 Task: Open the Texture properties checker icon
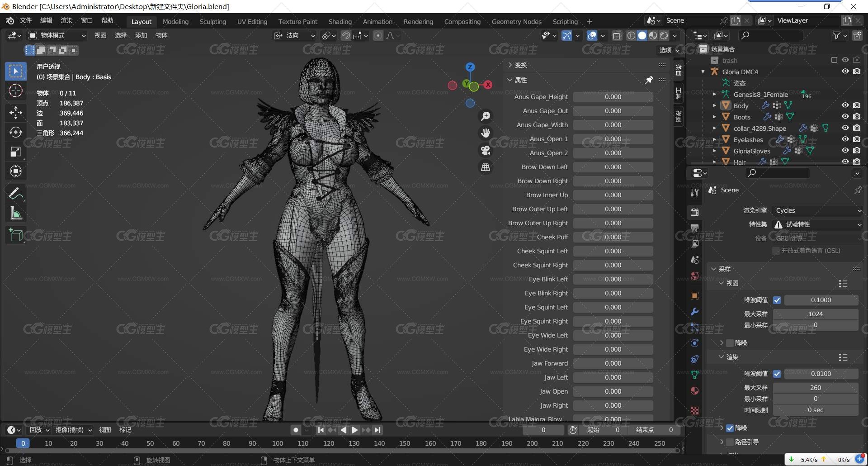pyautogui.click(x=695, y=410)
